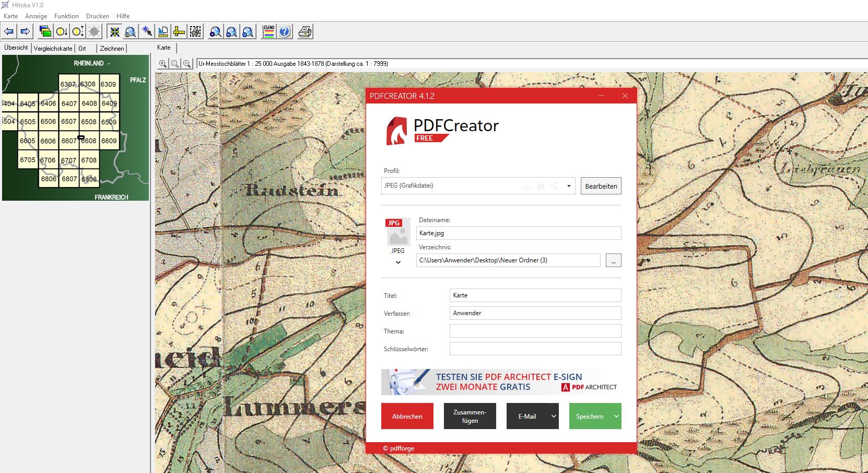Click the blue forward arrow icon

click(x=25, y=32)
